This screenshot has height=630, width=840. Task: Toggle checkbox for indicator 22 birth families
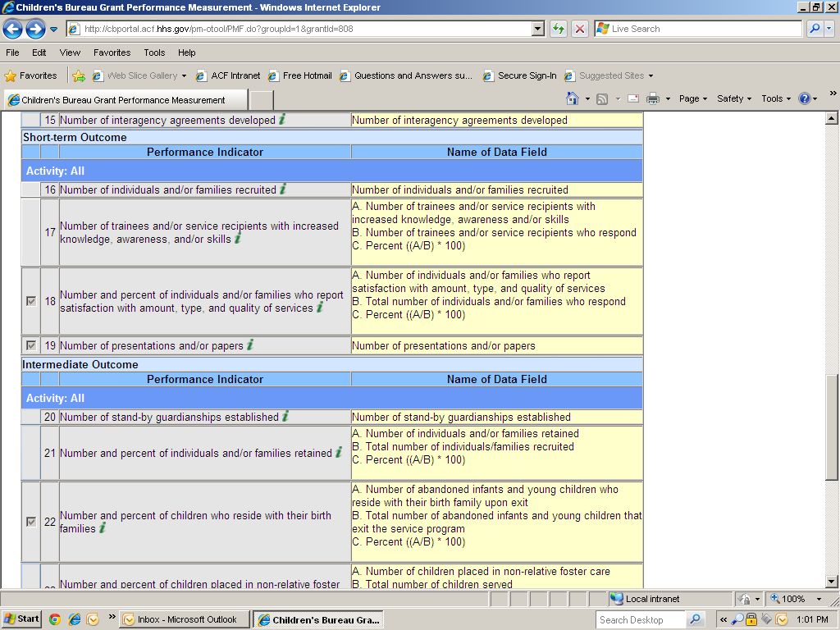(x=31, y=522)
